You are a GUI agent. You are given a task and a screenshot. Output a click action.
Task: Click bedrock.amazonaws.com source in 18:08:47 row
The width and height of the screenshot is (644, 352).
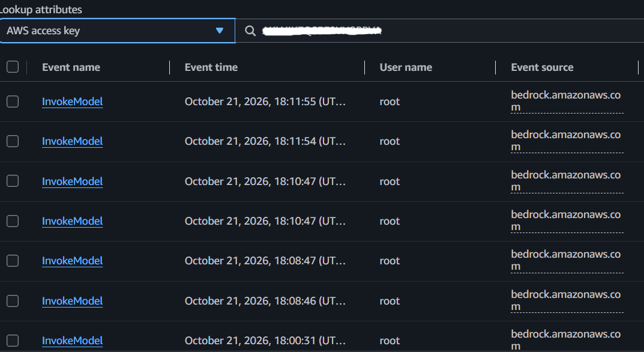tap(567, 260)
